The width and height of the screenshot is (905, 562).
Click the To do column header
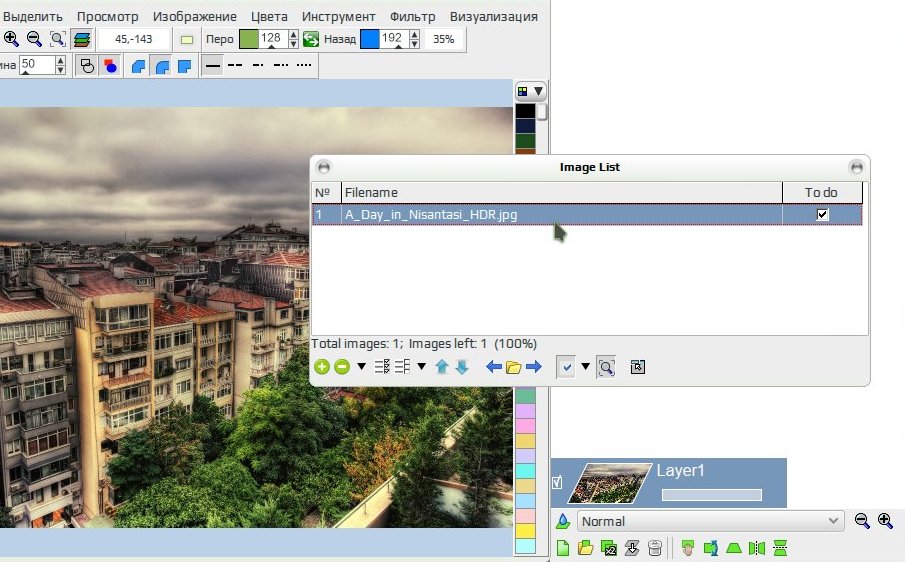[822, 193]
